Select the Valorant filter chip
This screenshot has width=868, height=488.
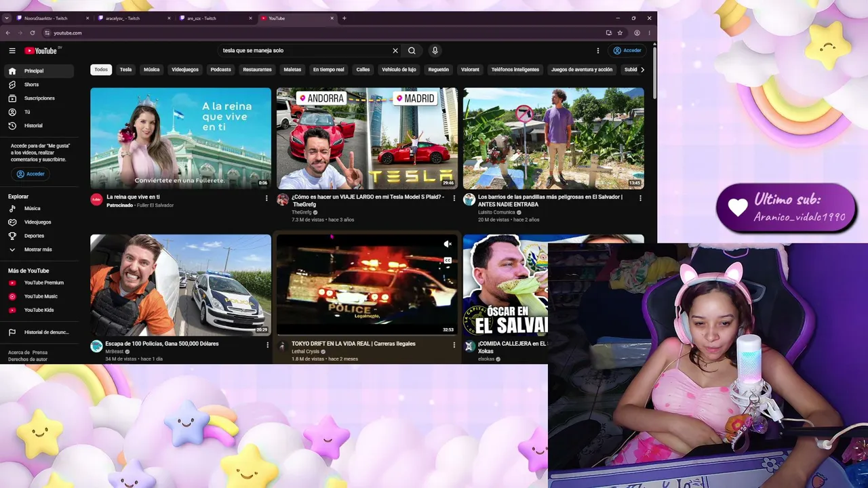pyautogui.click(x=470, y=70)
